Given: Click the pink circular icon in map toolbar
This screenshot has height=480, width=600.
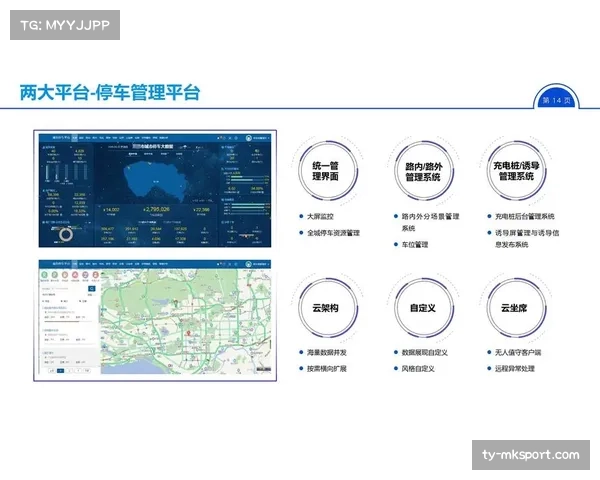Looking at the screenshot, I should [75, 274].
